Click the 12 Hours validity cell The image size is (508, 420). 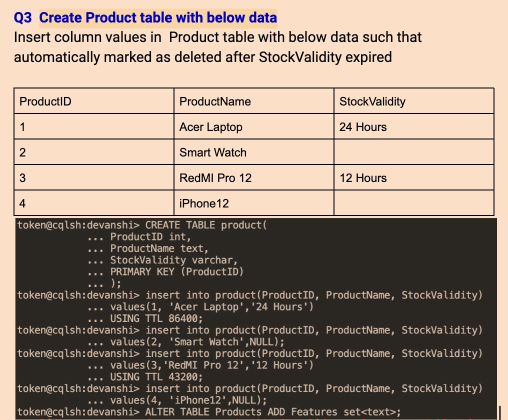[414, 177]
